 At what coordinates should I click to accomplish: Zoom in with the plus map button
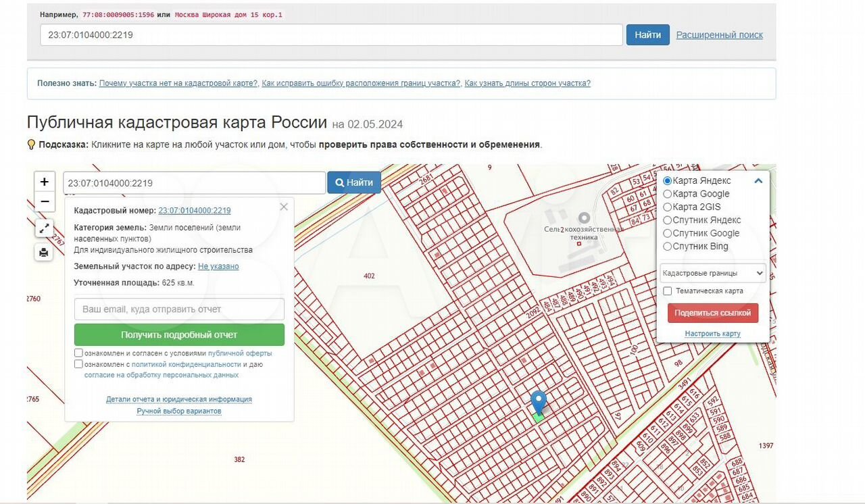[x=44, y=182]
